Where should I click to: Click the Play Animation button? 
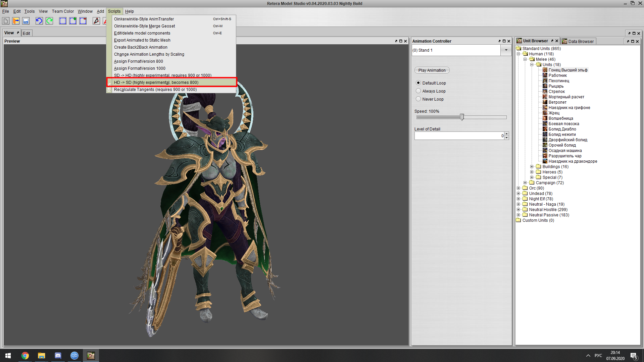point(432,70)
